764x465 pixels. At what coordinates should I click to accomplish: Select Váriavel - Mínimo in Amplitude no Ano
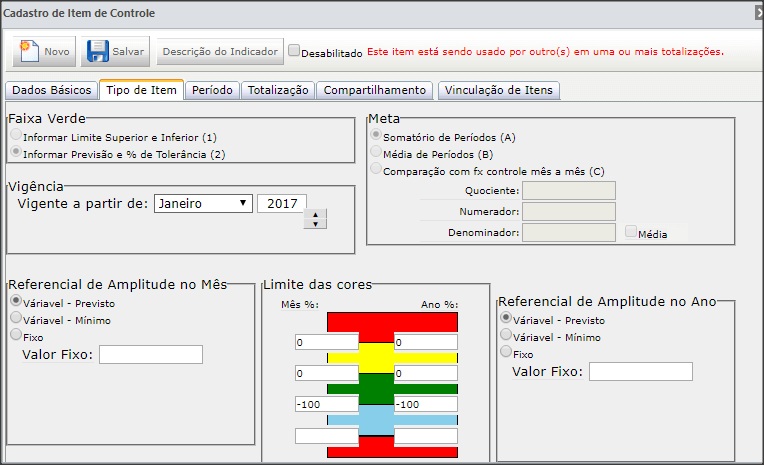coord(506,334)
